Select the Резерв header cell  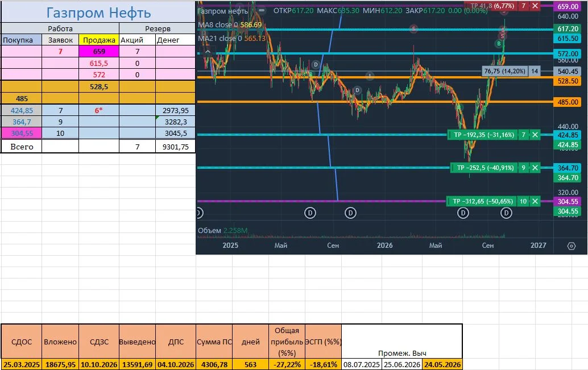point(158,28)
